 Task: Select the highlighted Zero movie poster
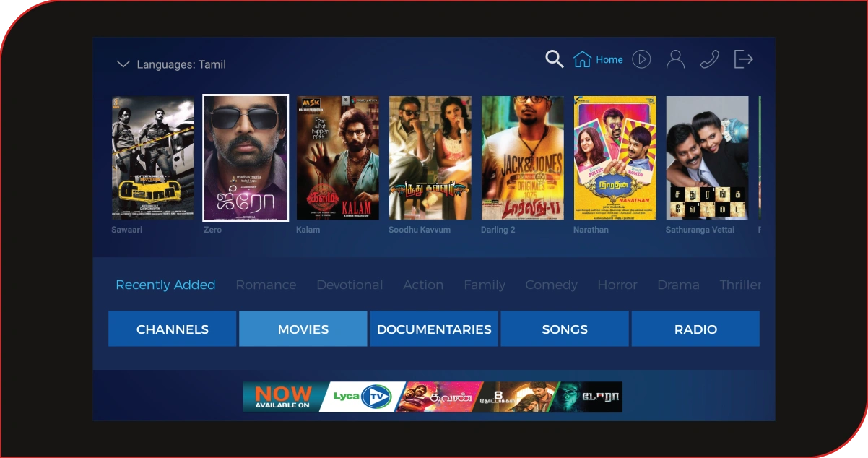(246, 157)
